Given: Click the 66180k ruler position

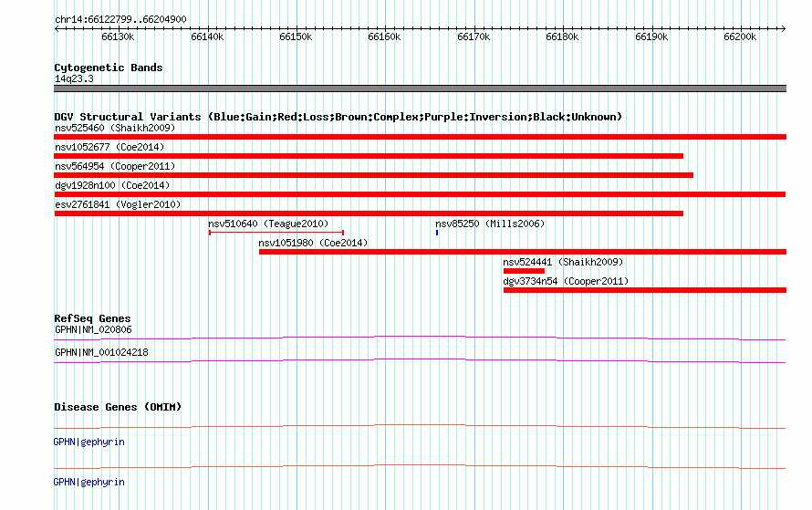Looking at the screenshot, I should (562, 36).
